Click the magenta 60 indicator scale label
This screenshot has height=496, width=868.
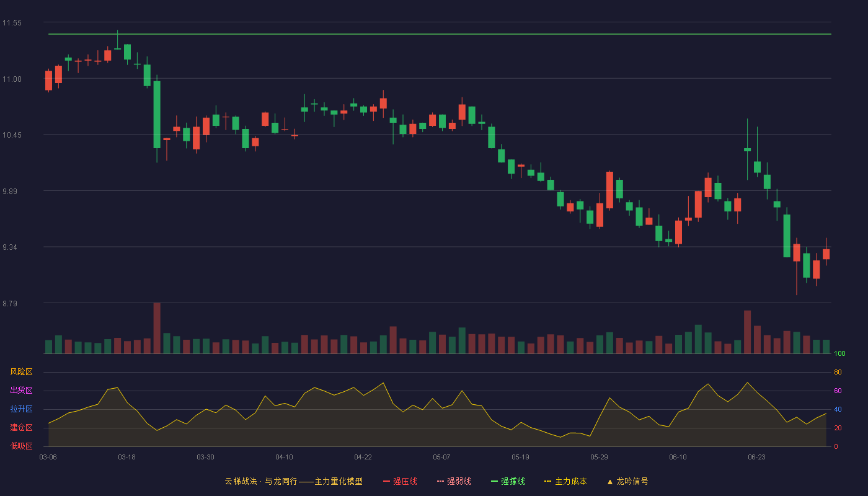tap(838, 391)
